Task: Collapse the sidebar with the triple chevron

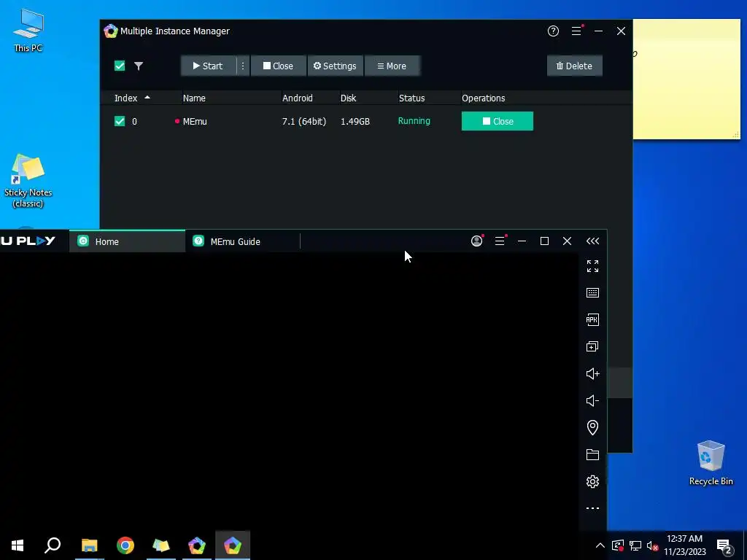Action: click(x=592, y=241)
